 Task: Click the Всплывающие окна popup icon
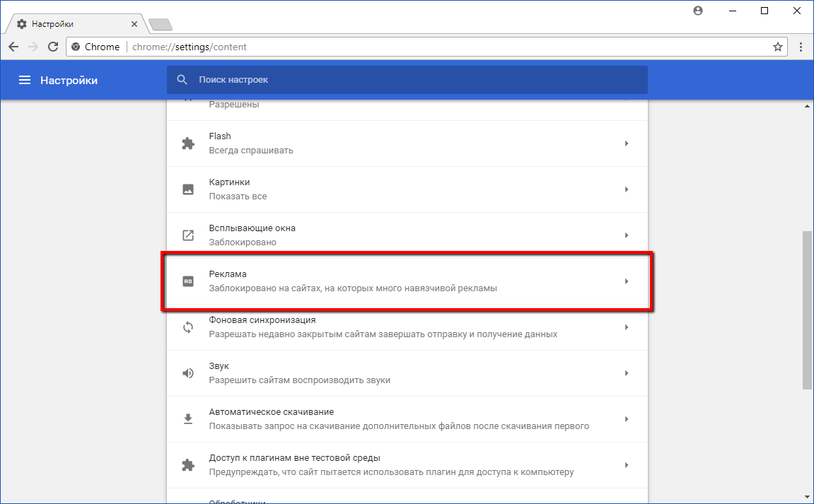tap(188, 235)
